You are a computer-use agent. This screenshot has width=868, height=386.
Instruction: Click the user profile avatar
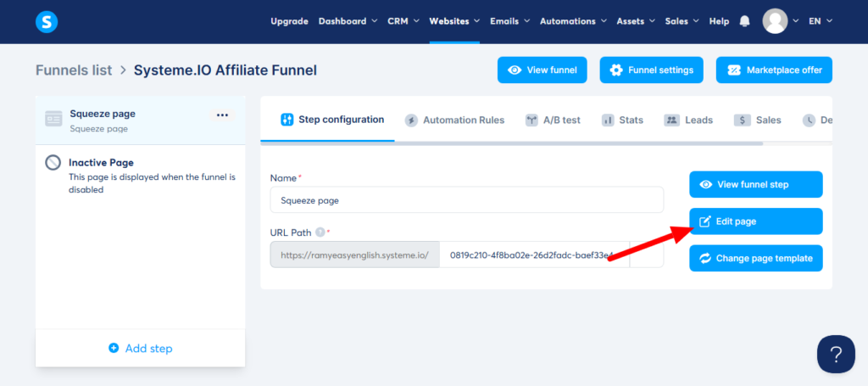(x=775, y=21)
